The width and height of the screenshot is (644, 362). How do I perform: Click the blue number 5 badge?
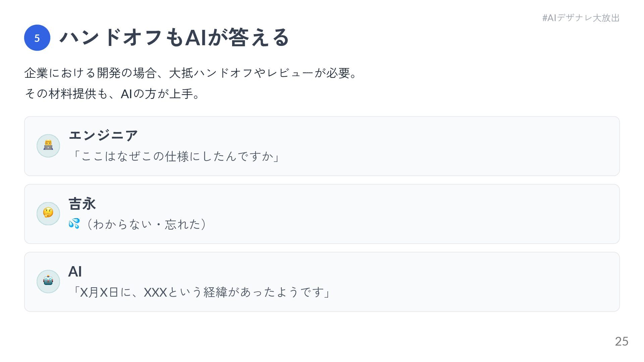coord(37,38)
